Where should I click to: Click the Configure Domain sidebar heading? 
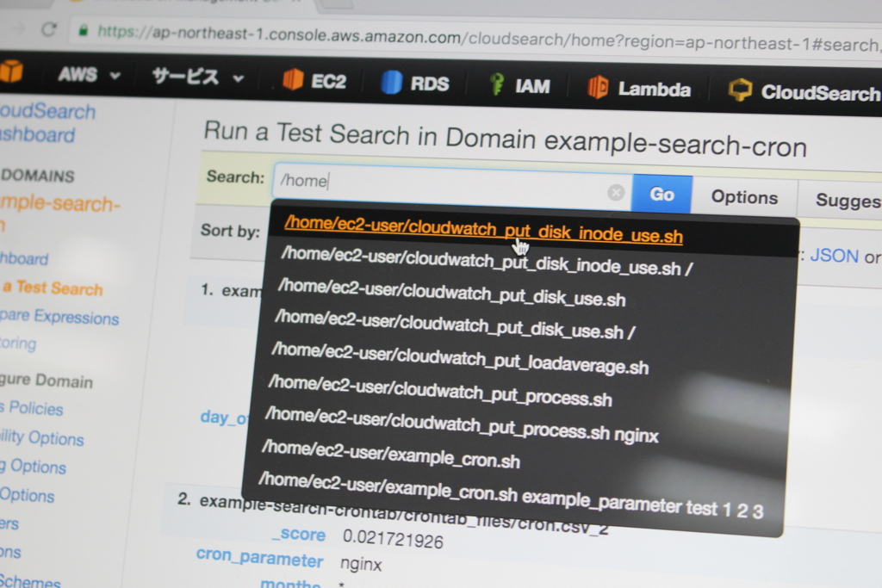pyautogui.click(x=47, y=380)
